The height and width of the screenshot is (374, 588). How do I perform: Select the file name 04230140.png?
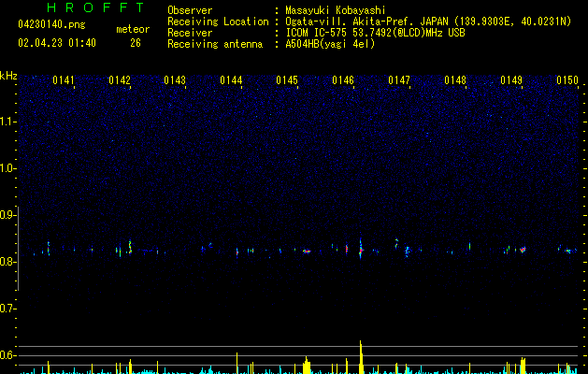pyautogui.click(x=51, y=25)
